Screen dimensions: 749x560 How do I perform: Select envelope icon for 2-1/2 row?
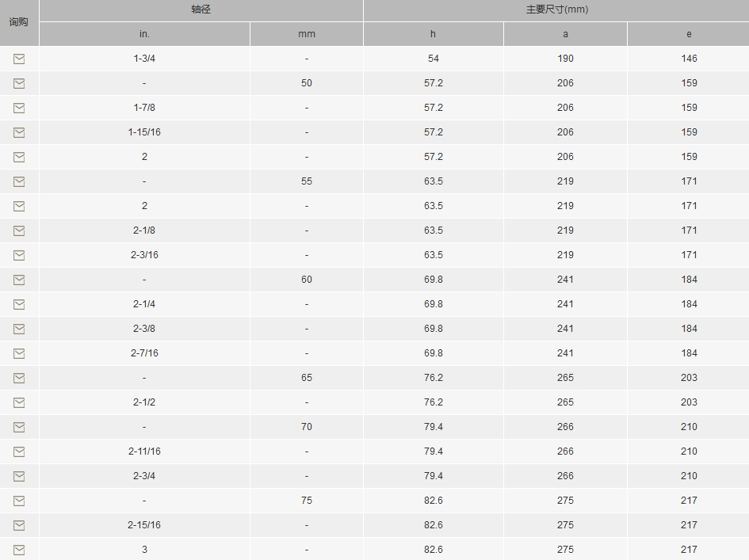click(x=19, y=403)
